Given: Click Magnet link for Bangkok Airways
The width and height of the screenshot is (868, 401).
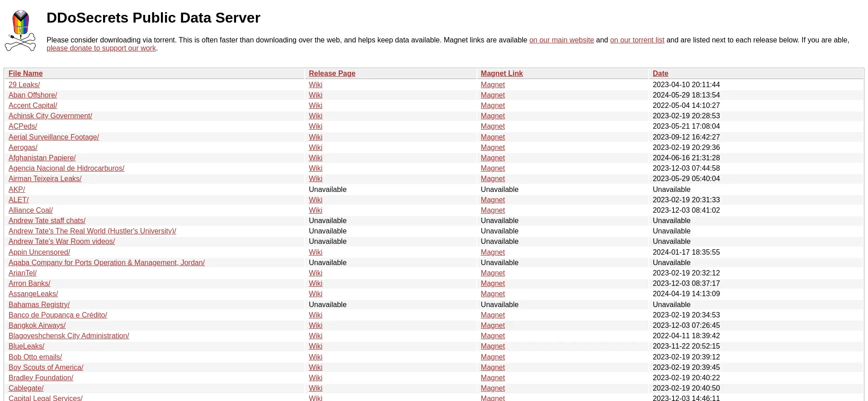Looking at the screenshot, I should [493, 325].
